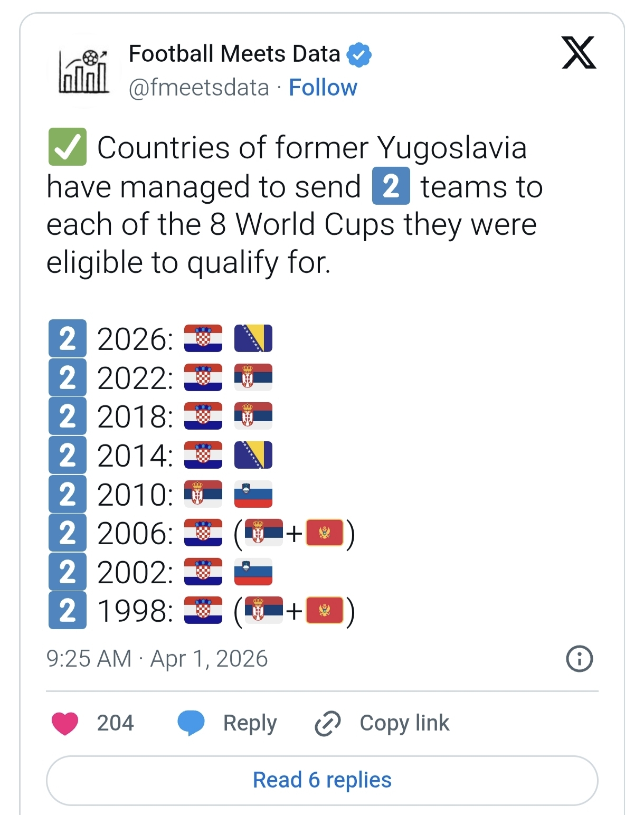Screen dimensions: 644x815
Task: Click the Reply text label
Action: [x=250, y=723]
